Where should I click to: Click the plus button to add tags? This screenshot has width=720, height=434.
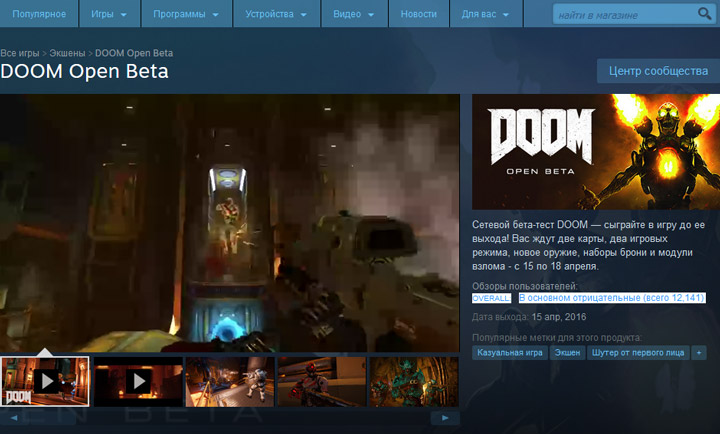click(699, 353)
